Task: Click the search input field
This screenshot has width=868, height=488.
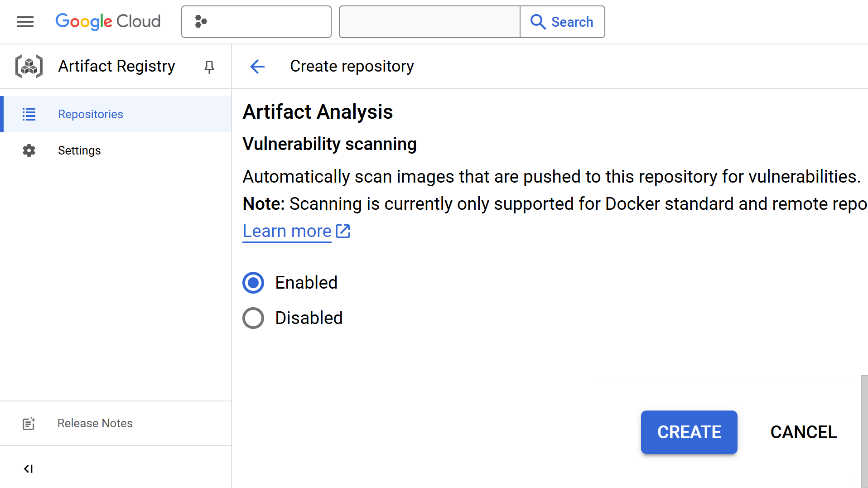Action: click(429, 22)
